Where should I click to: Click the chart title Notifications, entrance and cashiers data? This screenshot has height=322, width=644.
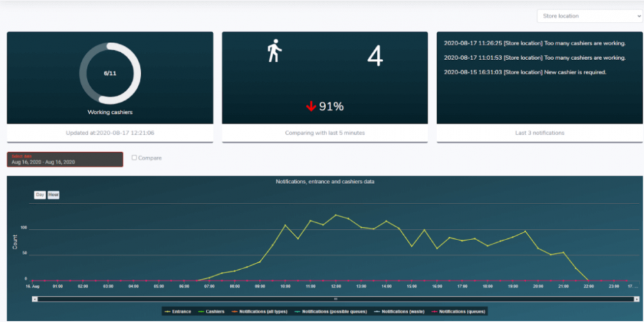tap(325, 181)
